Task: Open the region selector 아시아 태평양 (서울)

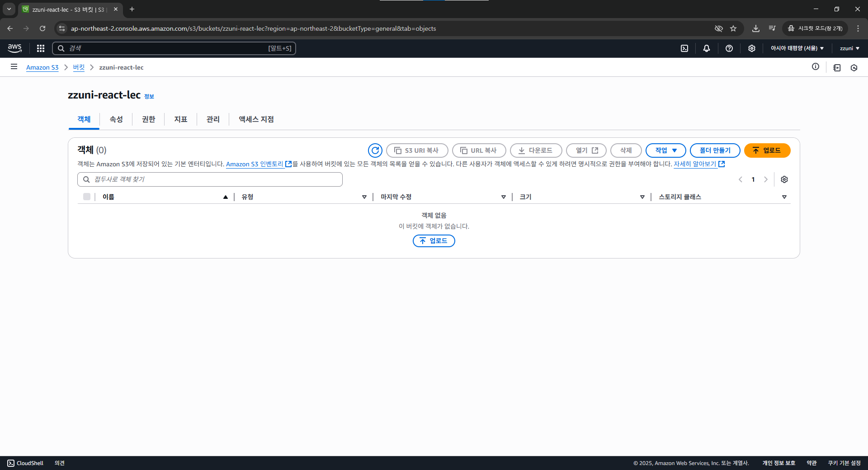Action: point(797,48)
